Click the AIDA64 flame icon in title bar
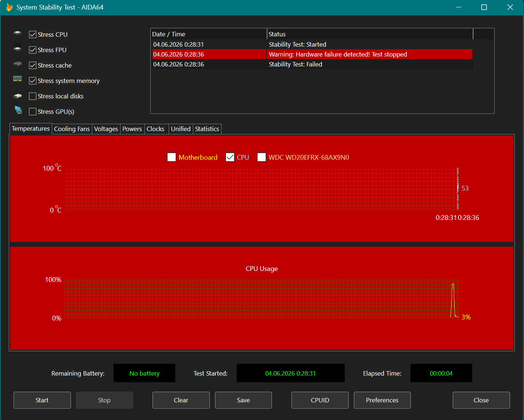Screen dimensions: 524x420 pos(9,7)
